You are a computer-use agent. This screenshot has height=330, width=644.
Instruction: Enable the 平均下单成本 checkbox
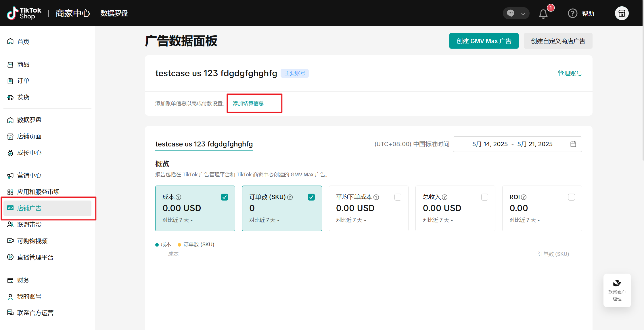click(x=398, y=197)
